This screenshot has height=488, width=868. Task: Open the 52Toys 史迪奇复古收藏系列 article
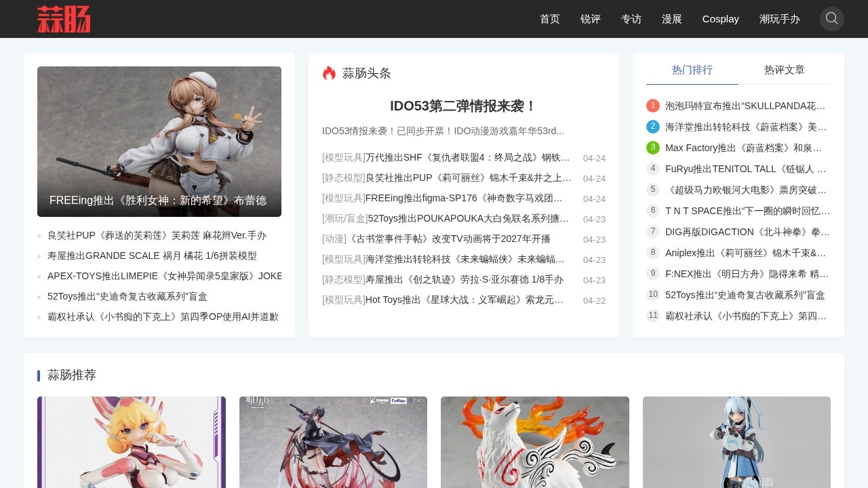point(127,296)
